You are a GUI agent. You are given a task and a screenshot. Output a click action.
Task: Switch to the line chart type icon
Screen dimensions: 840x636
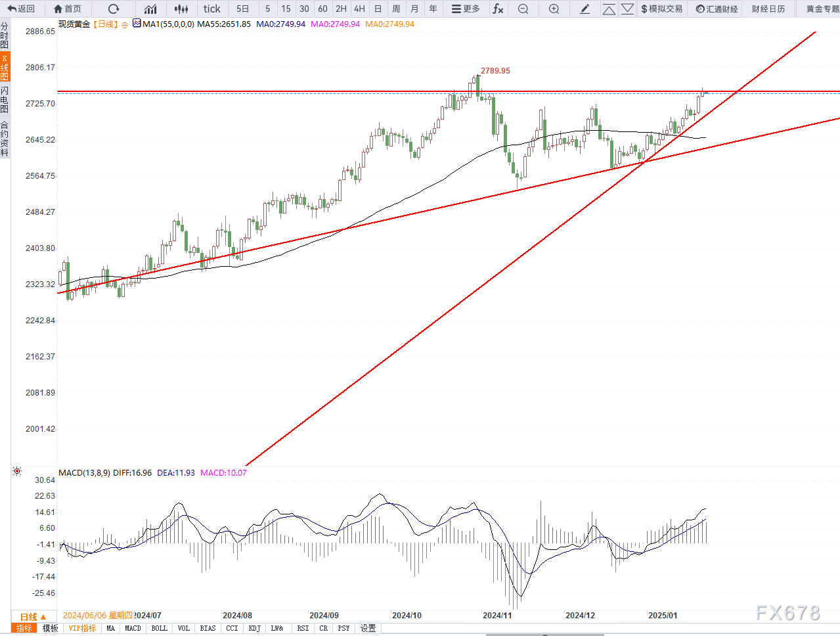(150, 9)
